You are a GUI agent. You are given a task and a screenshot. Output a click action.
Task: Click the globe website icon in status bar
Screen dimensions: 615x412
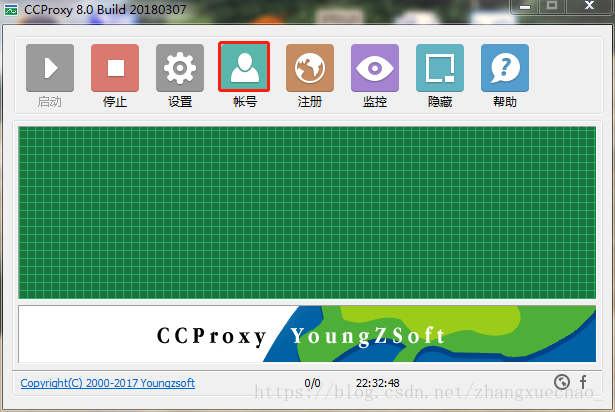pos(562,381)
